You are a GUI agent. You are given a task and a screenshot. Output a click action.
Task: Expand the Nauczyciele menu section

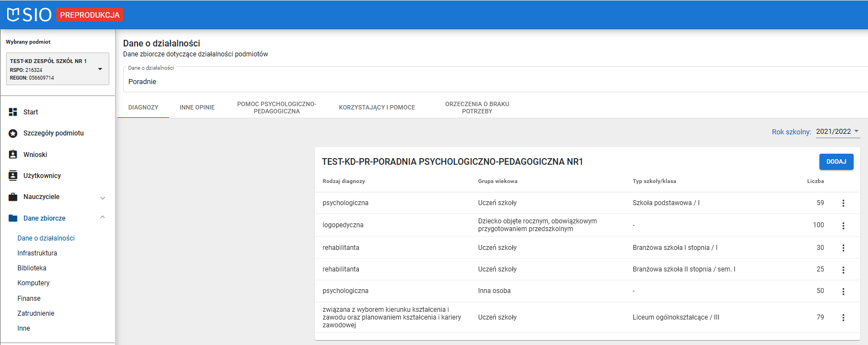coord(102,197)
